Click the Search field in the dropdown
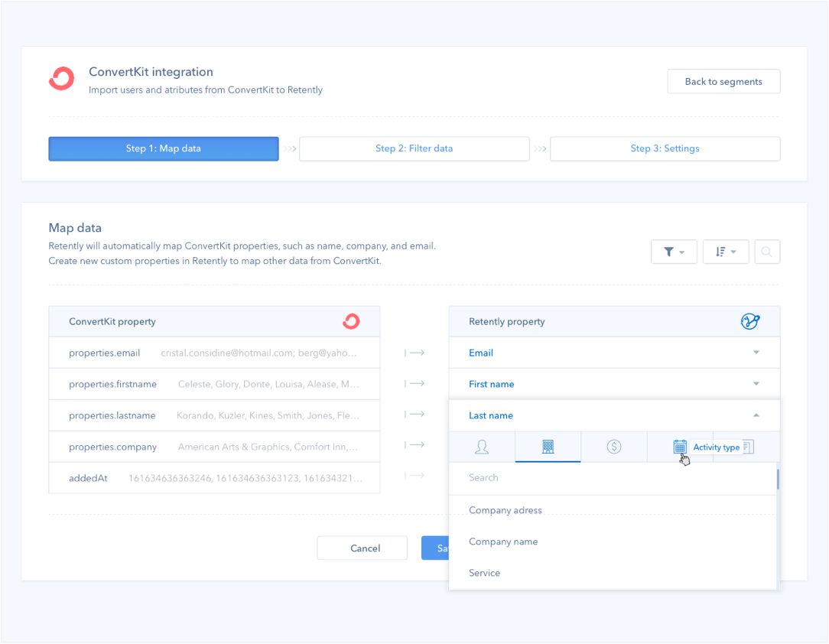This screenshot has width=829, height=644. point(535,477)
